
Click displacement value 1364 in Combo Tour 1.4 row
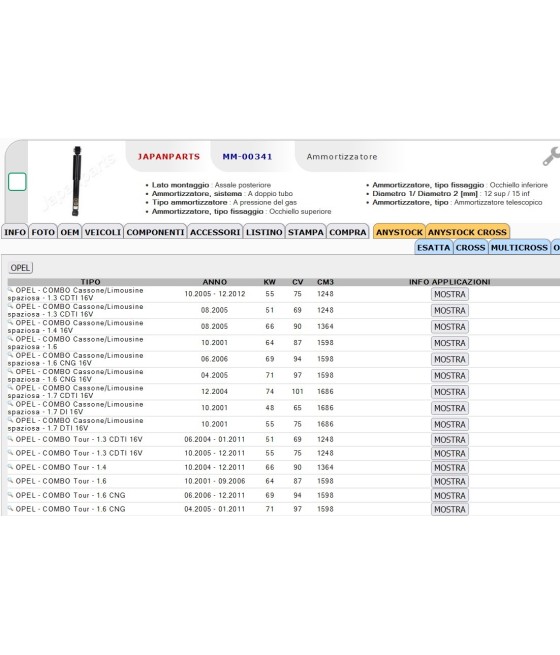point(325,467)
